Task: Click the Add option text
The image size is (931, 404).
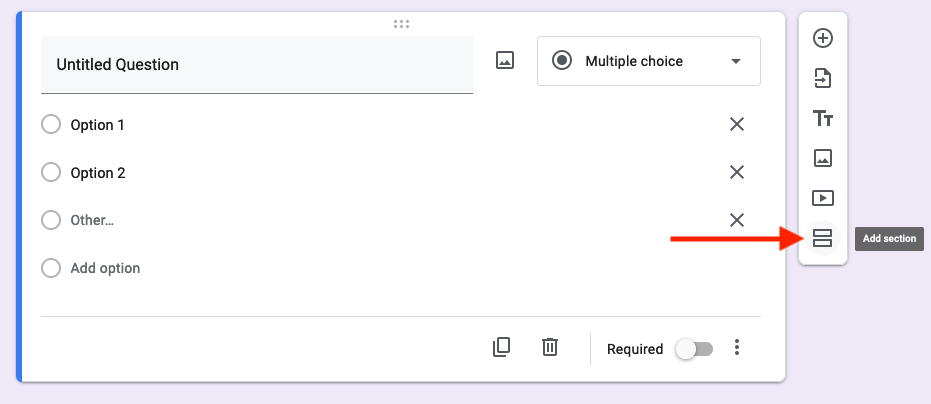Action: tap(105, 268)
